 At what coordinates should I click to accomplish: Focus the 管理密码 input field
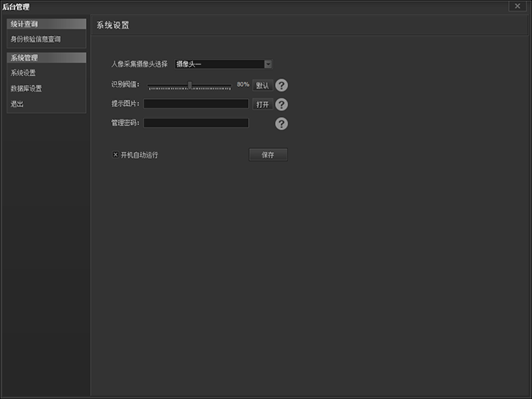click(196, 123)
